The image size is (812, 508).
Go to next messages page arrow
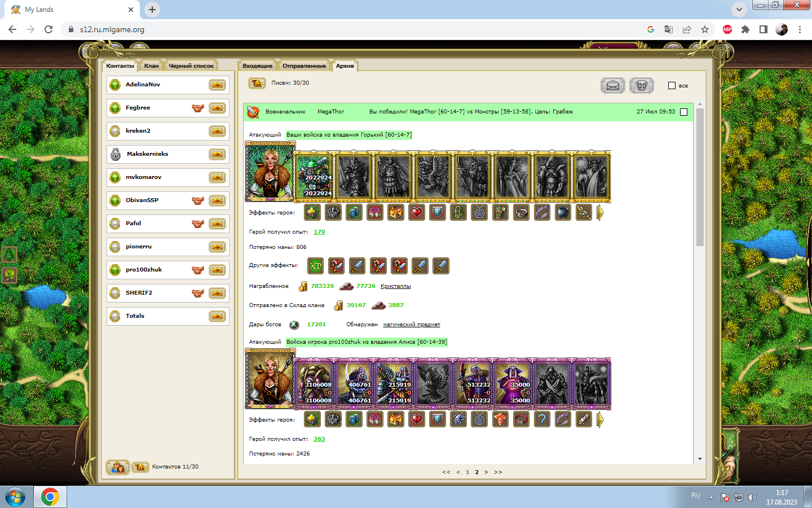click(x=486, y=472)
